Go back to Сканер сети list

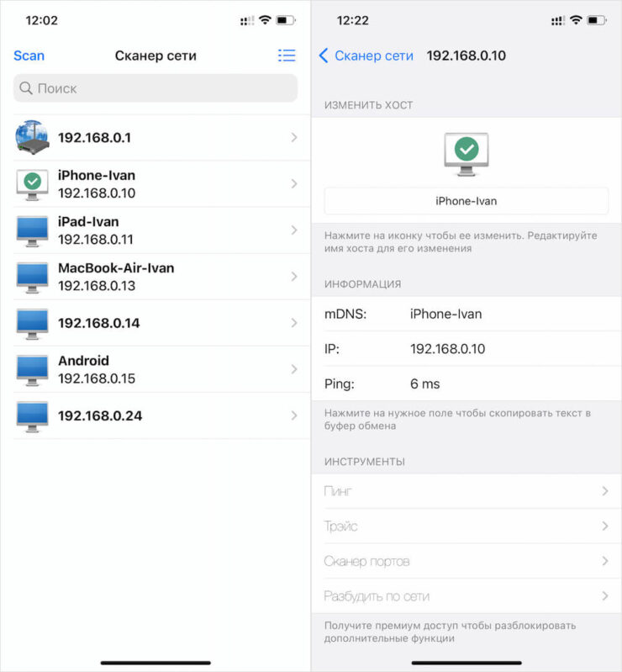[366, 56]
